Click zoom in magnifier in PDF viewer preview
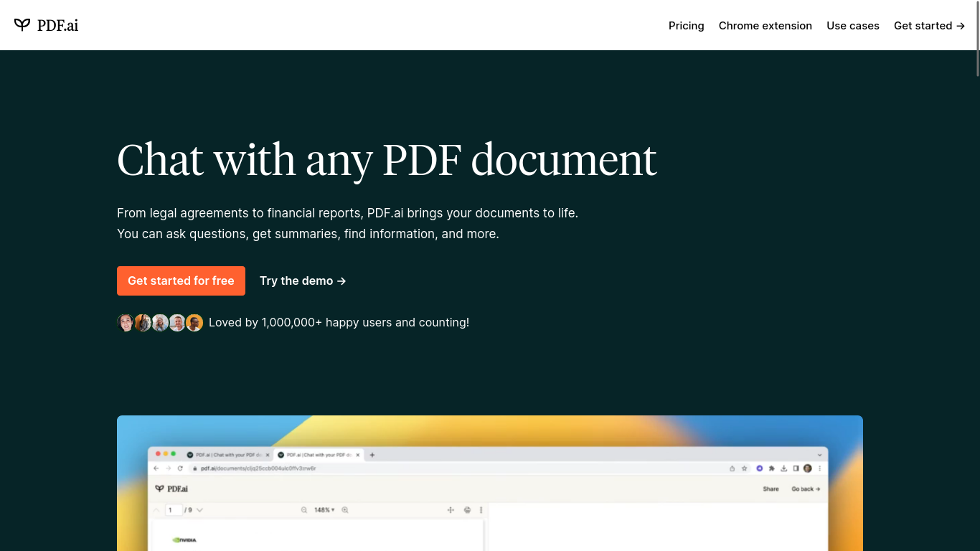980x551 pixels. [345, 510]
